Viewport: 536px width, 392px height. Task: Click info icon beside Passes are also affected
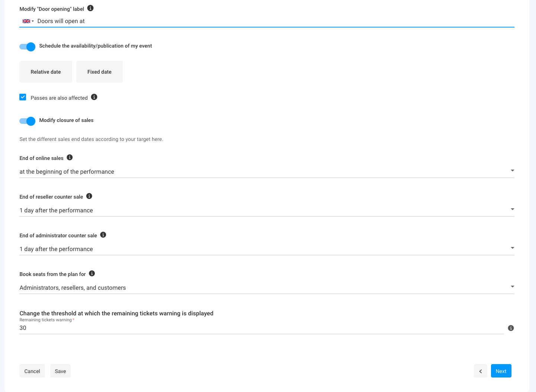[94, 97]
